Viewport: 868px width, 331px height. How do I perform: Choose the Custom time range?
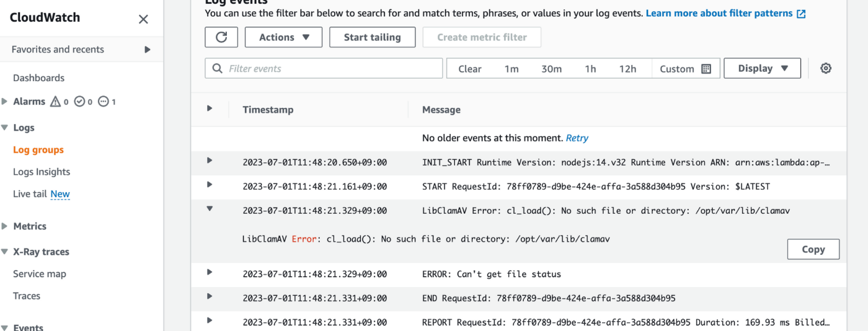(x=686, y=69)
